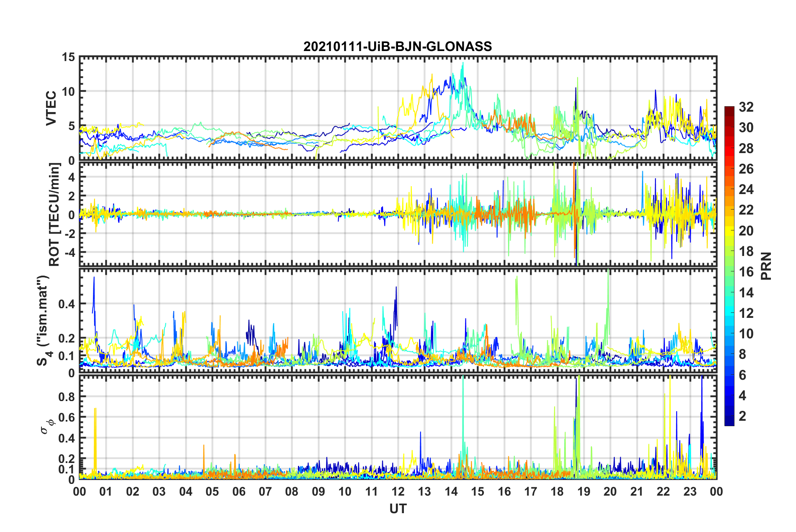Click x-axis tick label 23
Screen dimensions: 796x532
(x=690, y=491)
